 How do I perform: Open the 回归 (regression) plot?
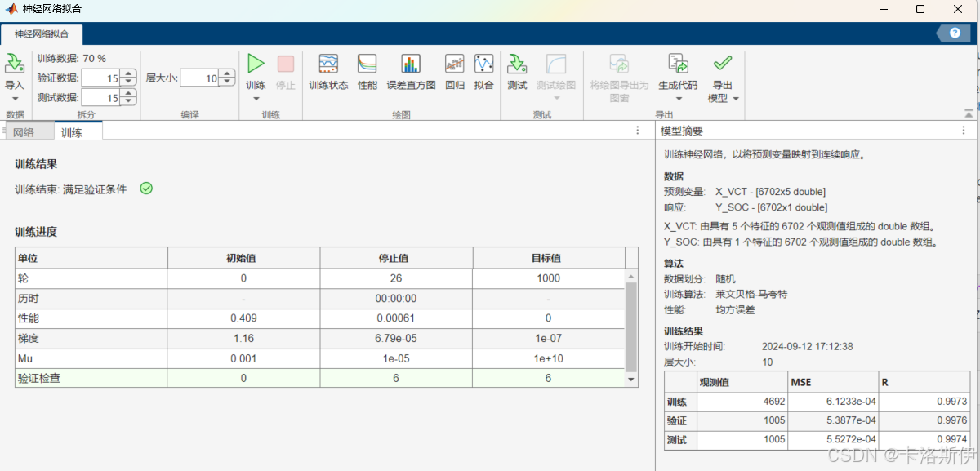pos(455,64)
